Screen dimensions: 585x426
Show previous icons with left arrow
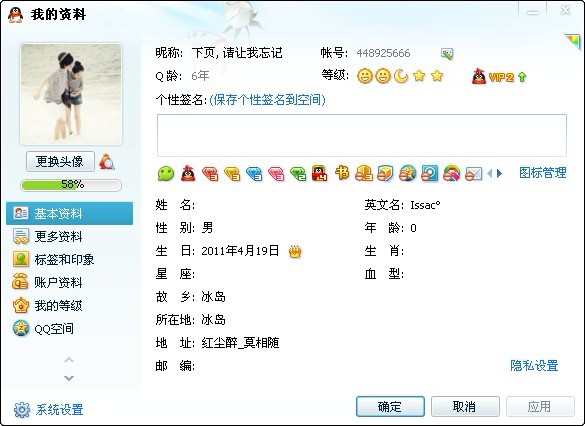tap(490, 173)
